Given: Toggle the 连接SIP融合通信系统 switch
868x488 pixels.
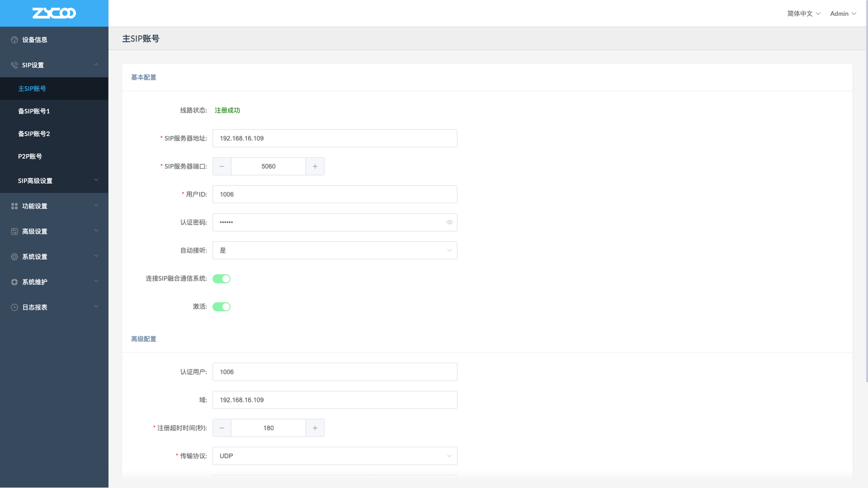Looking at the screenshot, I should [221, 279].
